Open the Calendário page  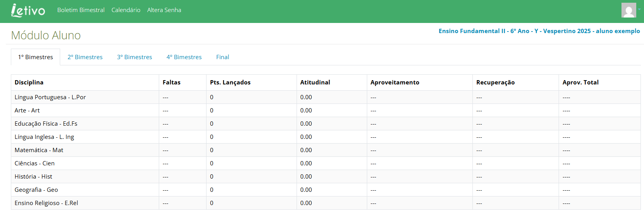[126, 10]
